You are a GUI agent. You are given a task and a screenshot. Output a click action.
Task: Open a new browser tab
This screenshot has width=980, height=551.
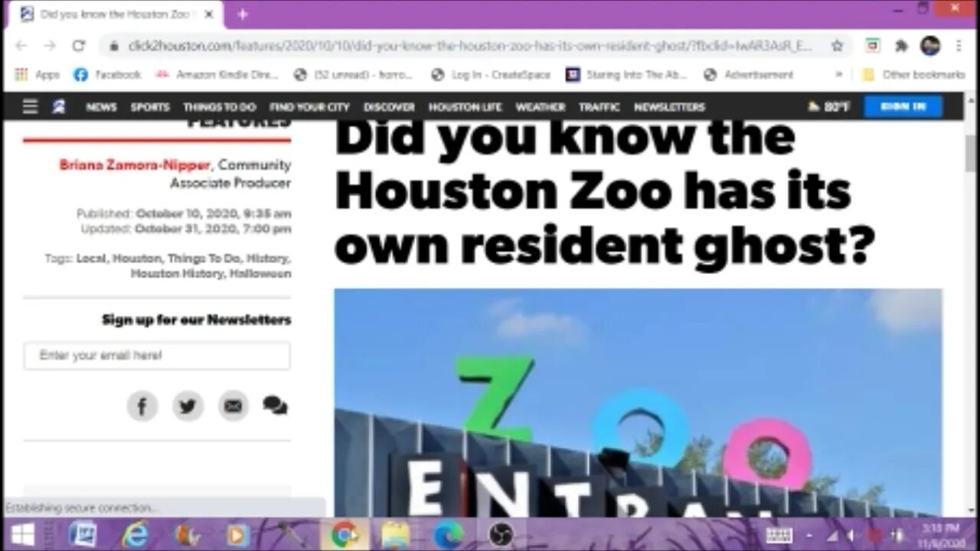[242, 15]
